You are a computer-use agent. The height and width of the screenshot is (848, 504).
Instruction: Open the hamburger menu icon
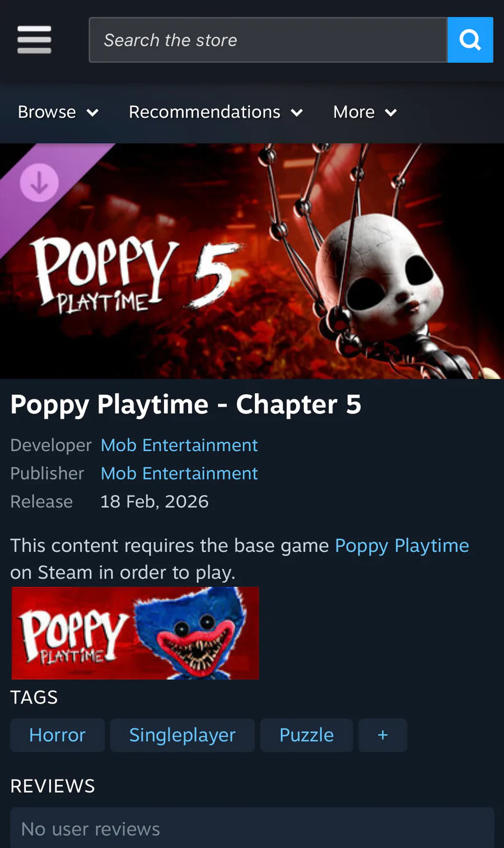point(34,40)
